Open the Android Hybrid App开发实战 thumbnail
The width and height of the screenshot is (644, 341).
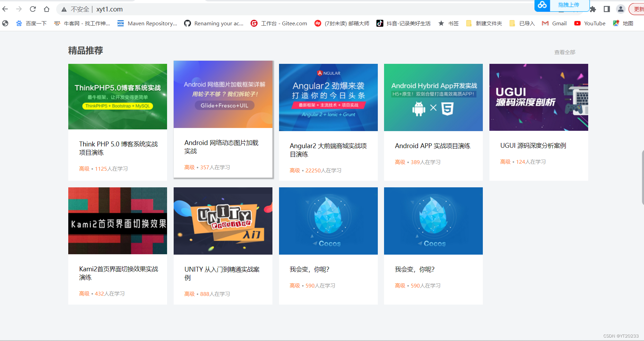point(433,97)
